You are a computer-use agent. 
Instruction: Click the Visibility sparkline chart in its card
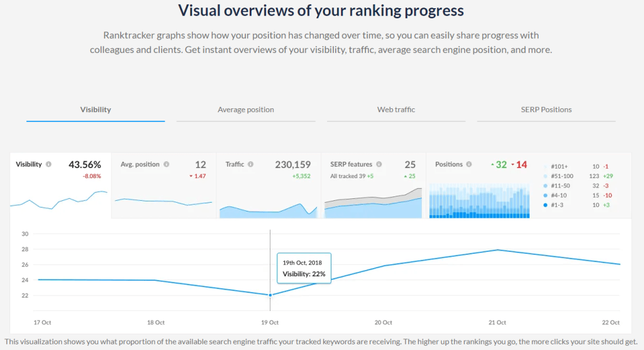point(59,200)
